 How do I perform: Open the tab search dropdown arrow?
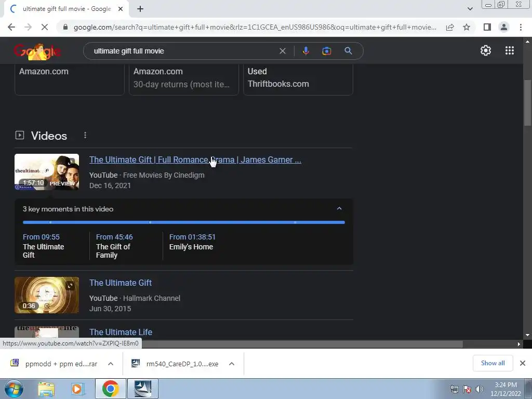point(470,9)
